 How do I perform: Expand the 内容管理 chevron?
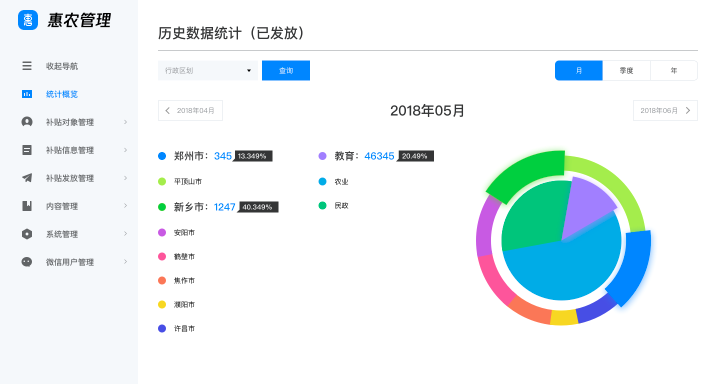point(125,206)
